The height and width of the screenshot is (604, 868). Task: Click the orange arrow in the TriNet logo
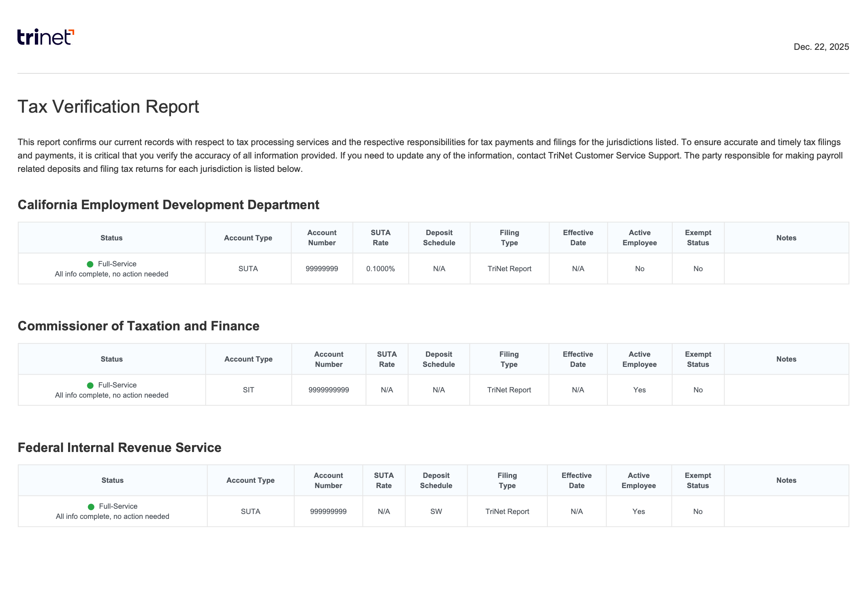point(71,32)
